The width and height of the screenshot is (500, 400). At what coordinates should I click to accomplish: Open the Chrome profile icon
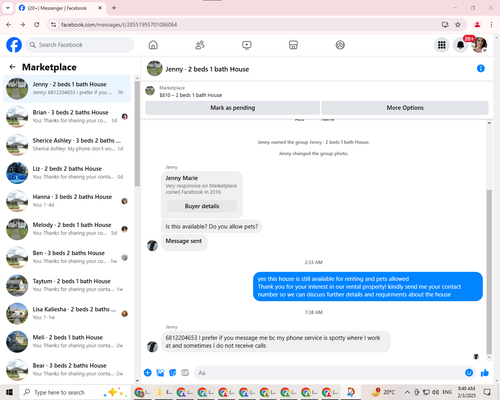pyautogui.click(x=477, y=24)
